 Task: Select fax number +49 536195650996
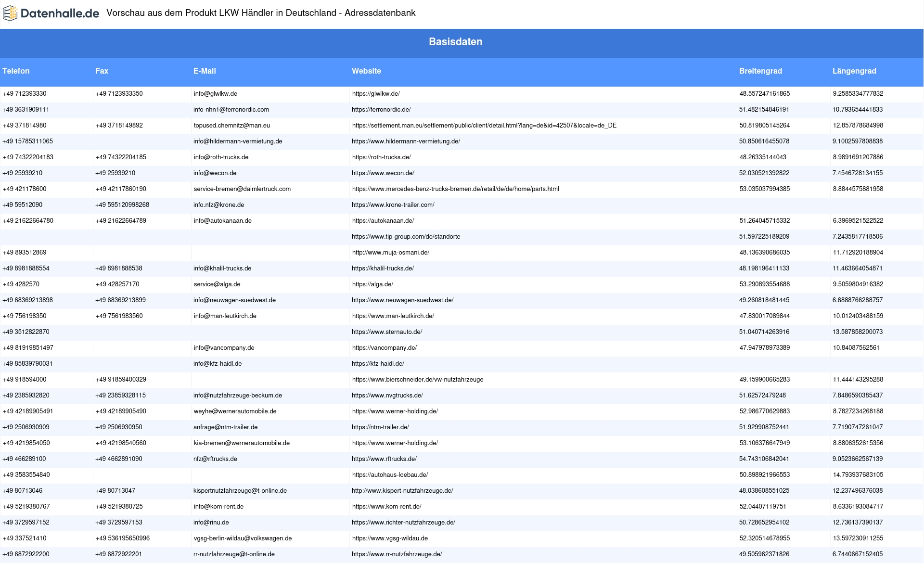pos(122,538)
